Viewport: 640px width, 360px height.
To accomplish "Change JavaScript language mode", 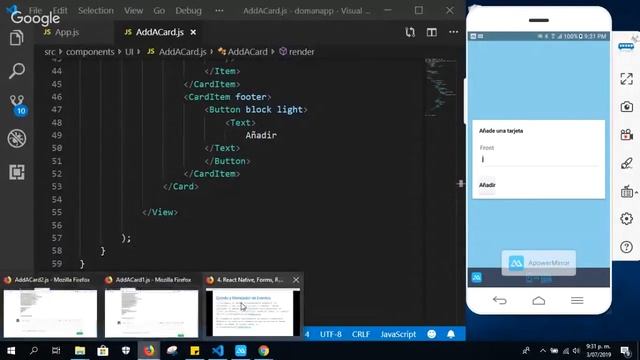I will click(398, 334).
